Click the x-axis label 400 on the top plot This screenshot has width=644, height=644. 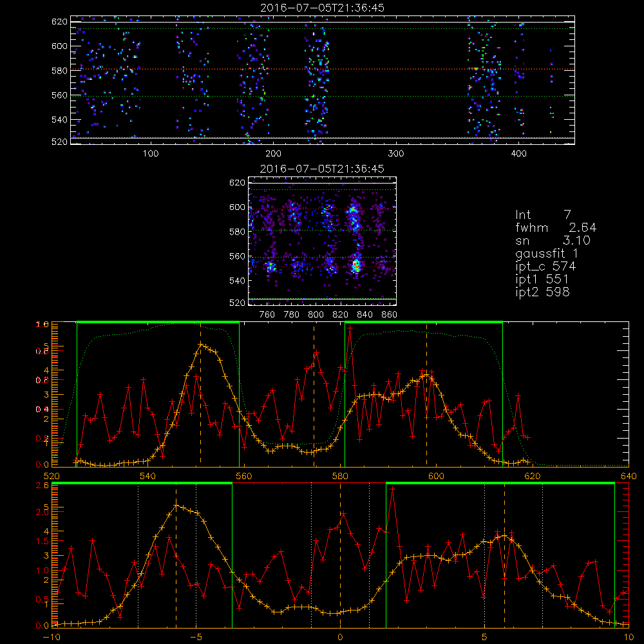(518, 154)
